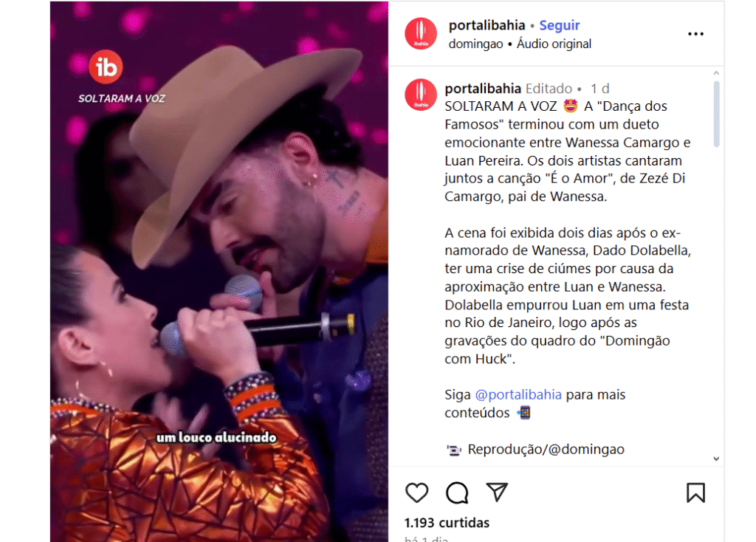The width and height of the screenshot is (756, 542).
Task: Click the ib logo on video
Action: 106,66
